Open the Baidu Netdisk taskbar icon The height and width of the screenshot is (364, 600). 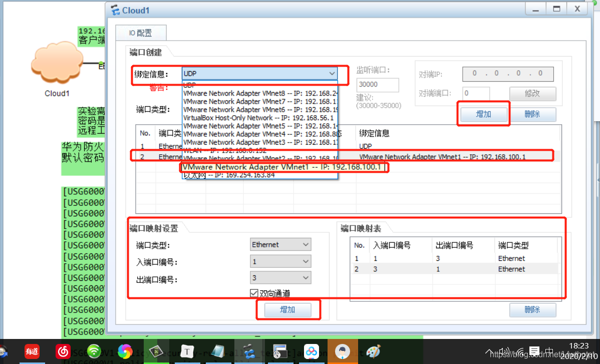coord(311,351)
